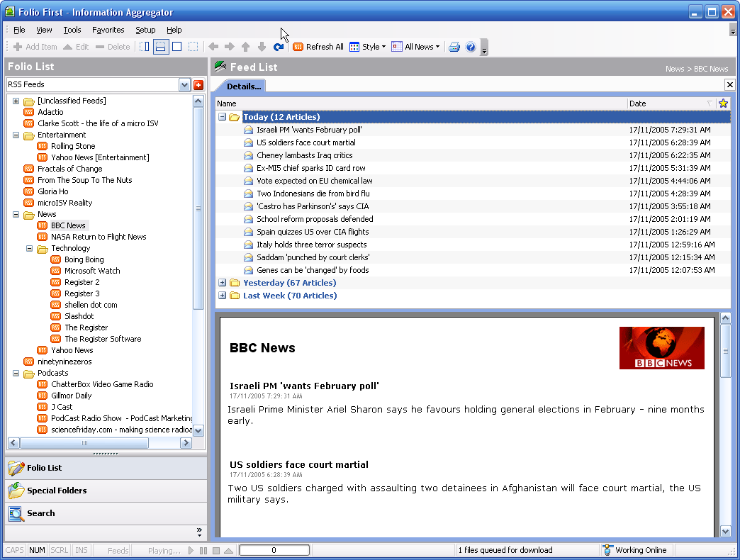Sort by the Date column header

coord(671,103)
